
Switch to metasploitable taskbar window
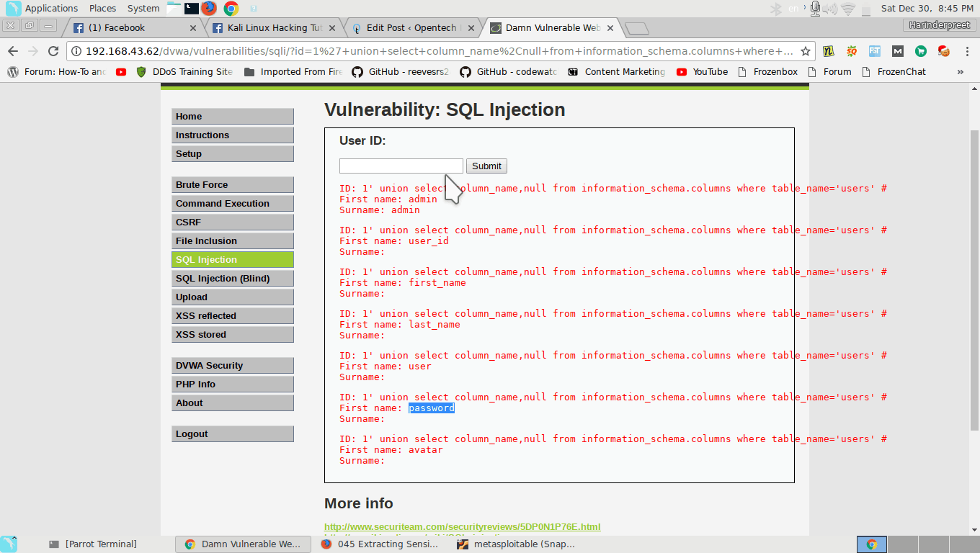517,544
